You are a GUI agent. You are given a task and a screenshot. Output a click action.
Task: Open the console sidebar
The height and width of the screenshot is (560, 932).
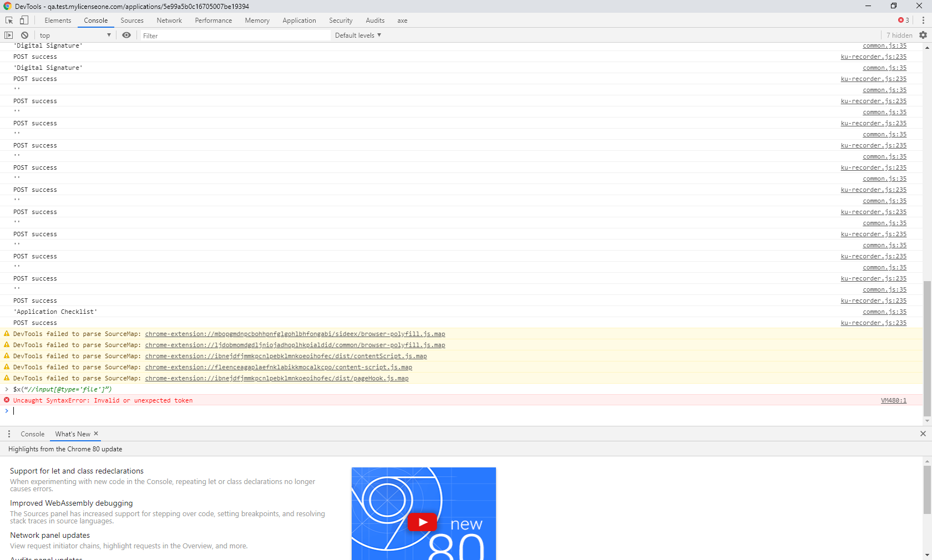pyautogui.click(x=8, y=34)
